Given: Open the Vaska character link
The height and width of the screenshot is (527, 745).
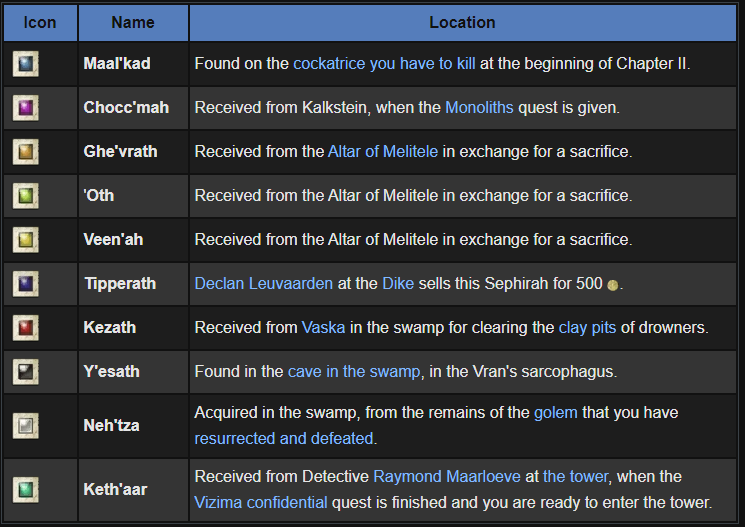Looking at the screenshot, I should point(323,328).
